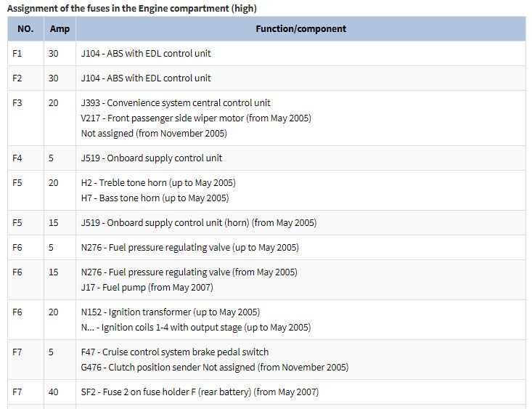The height and width of the screenshot is (409, 532).
Task: Click the F1 fuse number cell
Action: click(x=17, y=54)
